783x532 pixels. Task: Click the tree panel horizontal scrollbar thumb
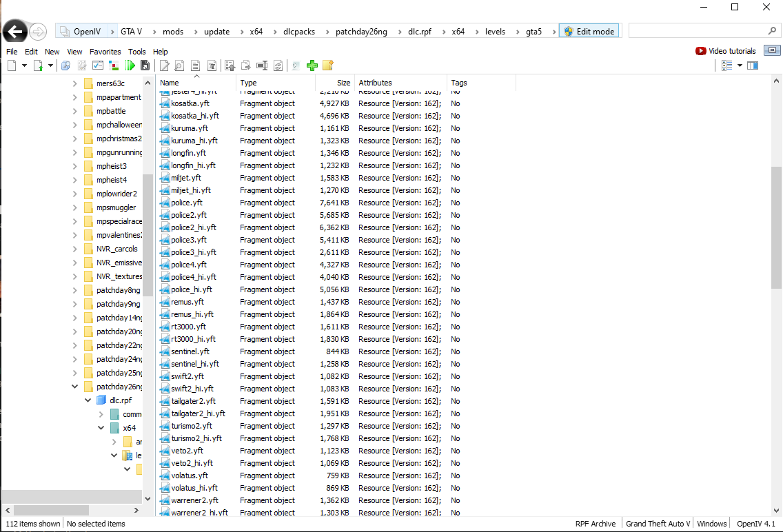tap(52, 510)
